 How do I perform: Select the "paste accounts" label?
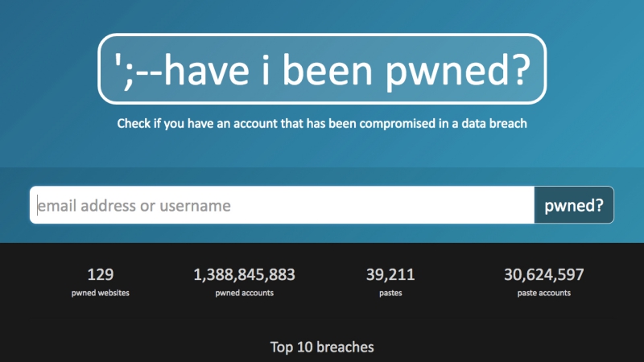click(x=544, y=293)
